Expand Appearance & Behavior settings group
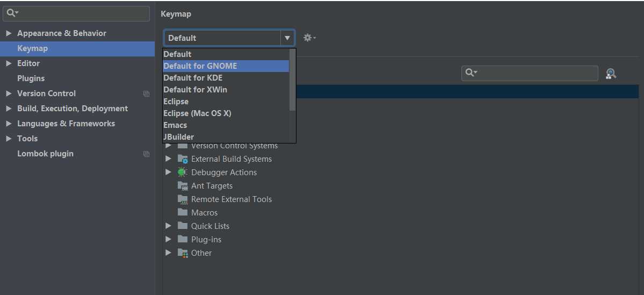This screenshot has width=644, height=295. click(x=9, y=33)
